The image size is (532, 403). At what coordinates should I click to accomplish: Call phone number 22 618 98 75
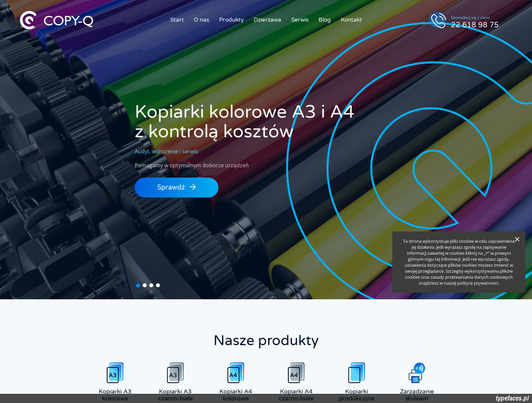[474, 25]
